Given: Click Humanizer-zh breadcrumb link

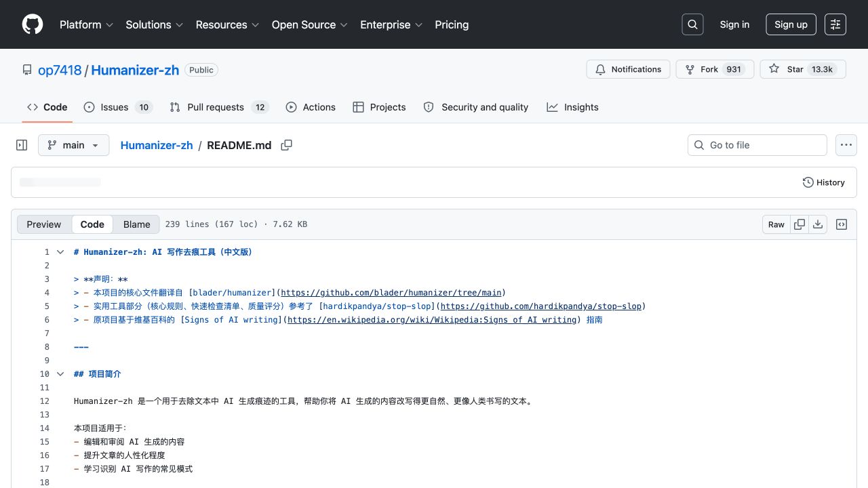Looking at the screenshot, I should (x=157, y=145).
